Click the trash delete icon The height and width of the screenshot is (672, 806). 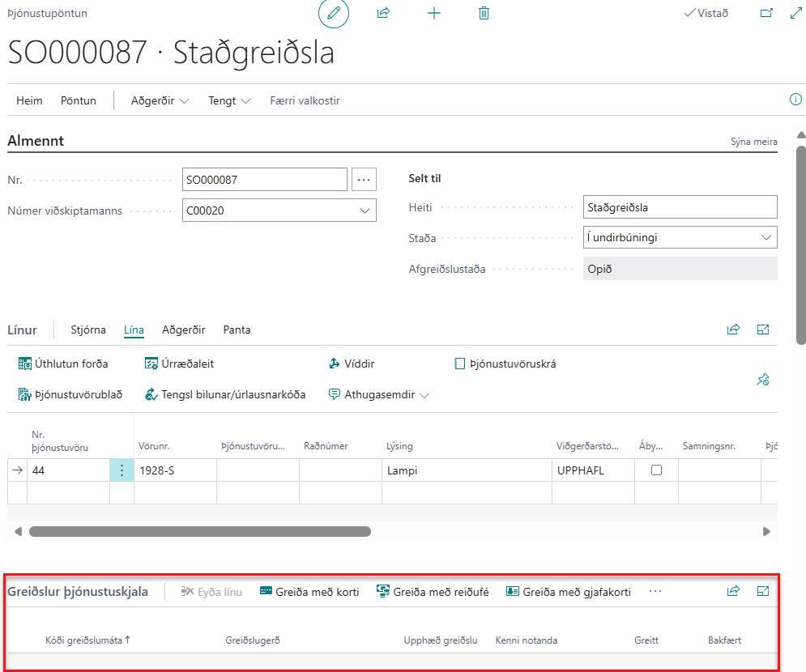tap(484, 13)
